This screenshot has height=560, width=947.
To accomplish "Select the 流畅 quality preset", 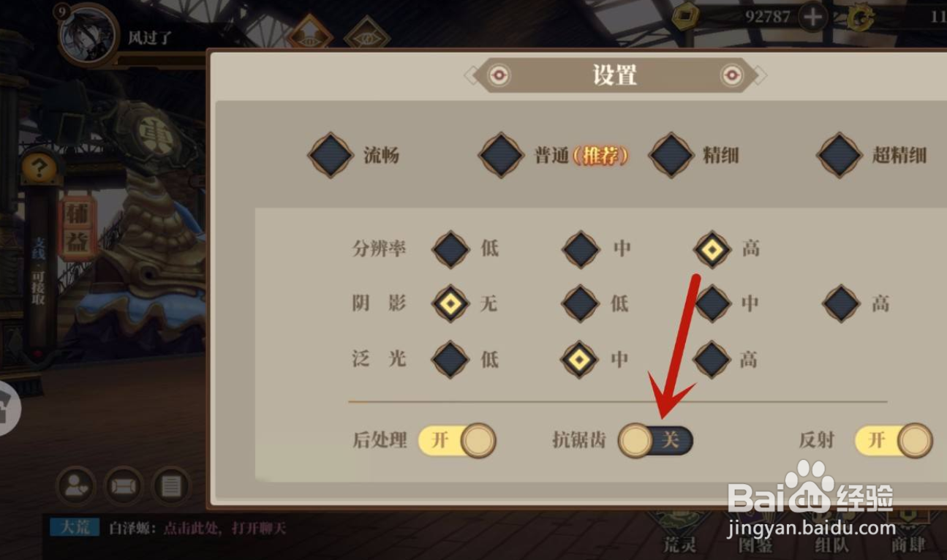I will pyautogui.click(x=354, y=155).
